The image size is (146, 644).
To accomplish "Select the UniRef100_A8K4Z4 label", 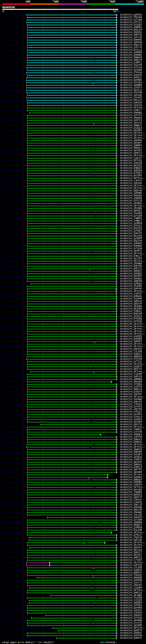I will pos(131,349).
